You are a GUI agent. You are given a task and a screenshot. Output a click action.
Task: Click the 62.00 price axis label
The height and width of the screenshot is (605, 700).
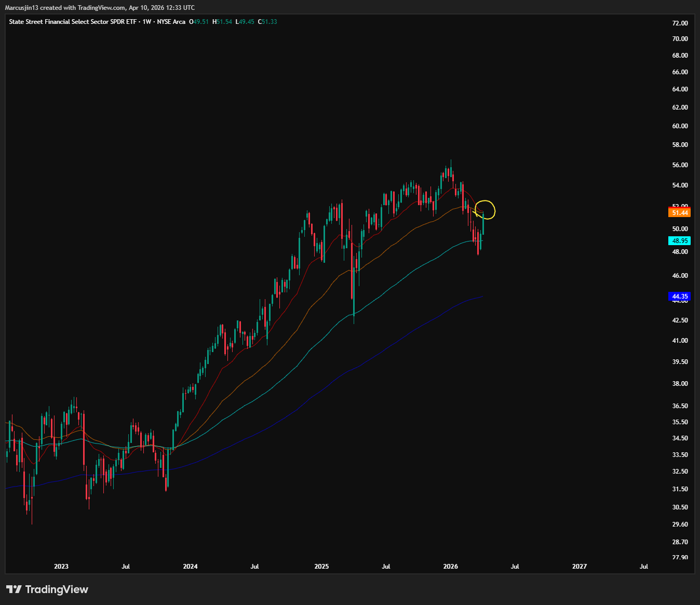pos(680,107)
